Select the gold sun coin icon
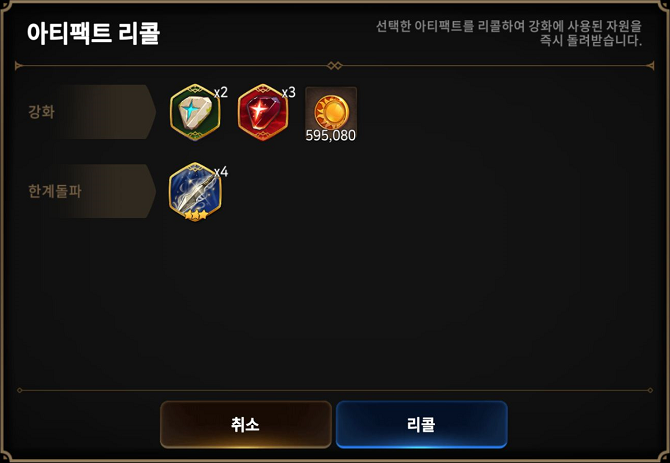 [x=331, y=112]
